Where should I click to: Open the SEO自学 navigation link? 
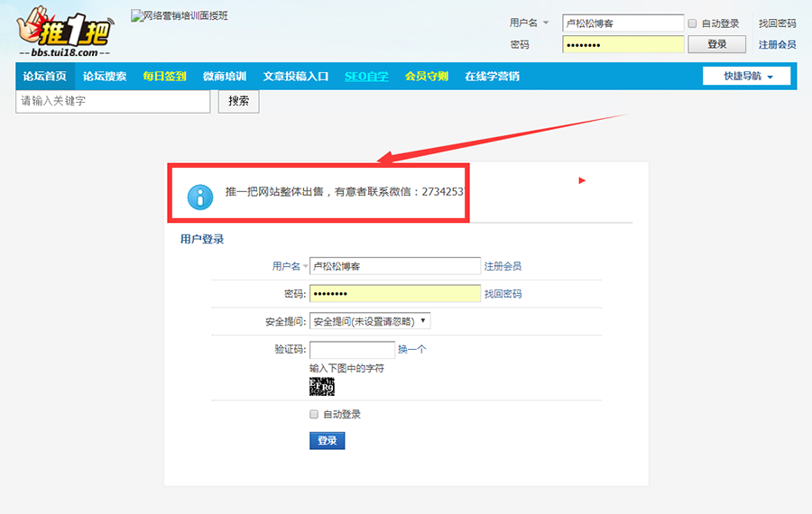pos(366,77)
